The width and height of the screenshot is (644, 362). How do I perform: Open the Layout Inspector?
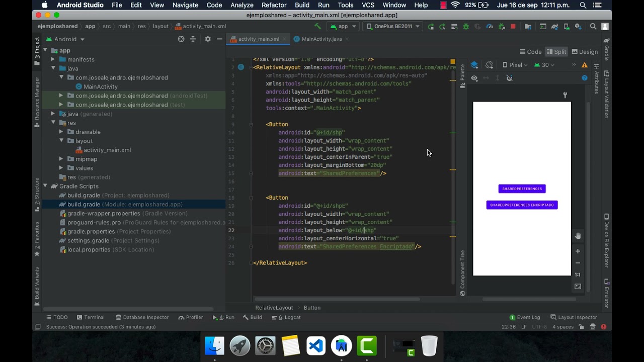coord(574,317)
